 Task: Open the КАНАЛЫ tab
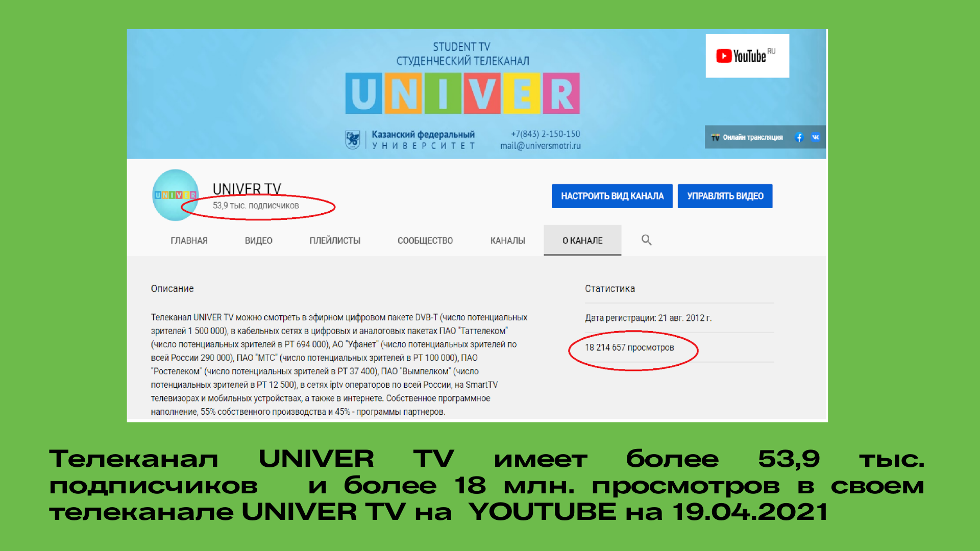(507, 240)
